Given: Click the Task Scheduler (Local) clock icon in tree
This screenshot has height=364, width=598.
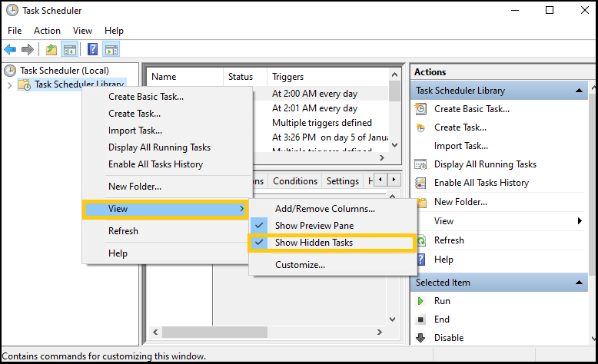Looking at the screenshot, I should pyautogui.click(x=10, y=71).
